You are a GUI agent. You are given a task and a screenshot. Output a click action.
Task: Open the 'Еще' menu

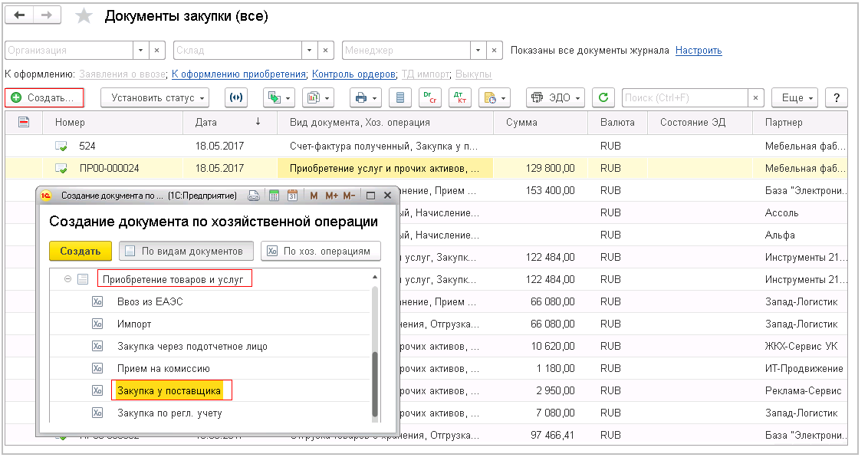coord(797,98)
